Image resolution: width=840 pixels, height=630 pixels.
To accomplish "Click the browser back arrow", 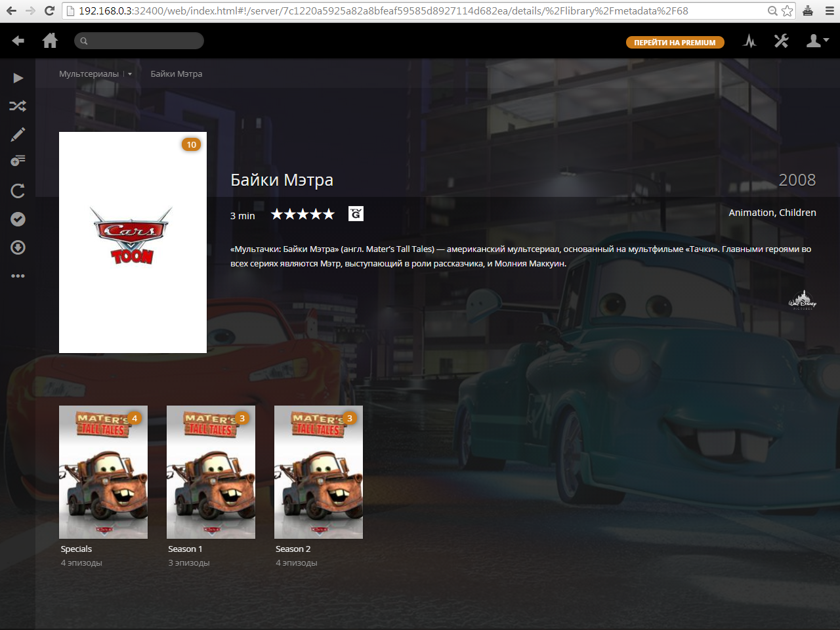I will 11,10.
